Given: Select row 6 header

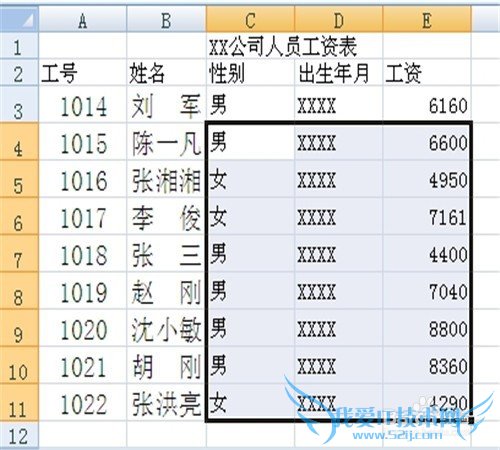Looking at the screenshot, I should click(x=19, y=216).
